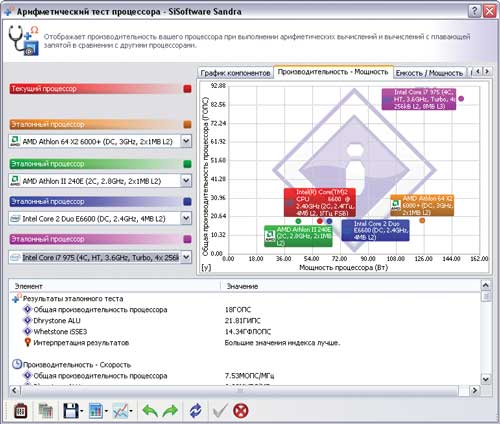Click the red Intel Core 2 6600 chart label

coord(320,202)
